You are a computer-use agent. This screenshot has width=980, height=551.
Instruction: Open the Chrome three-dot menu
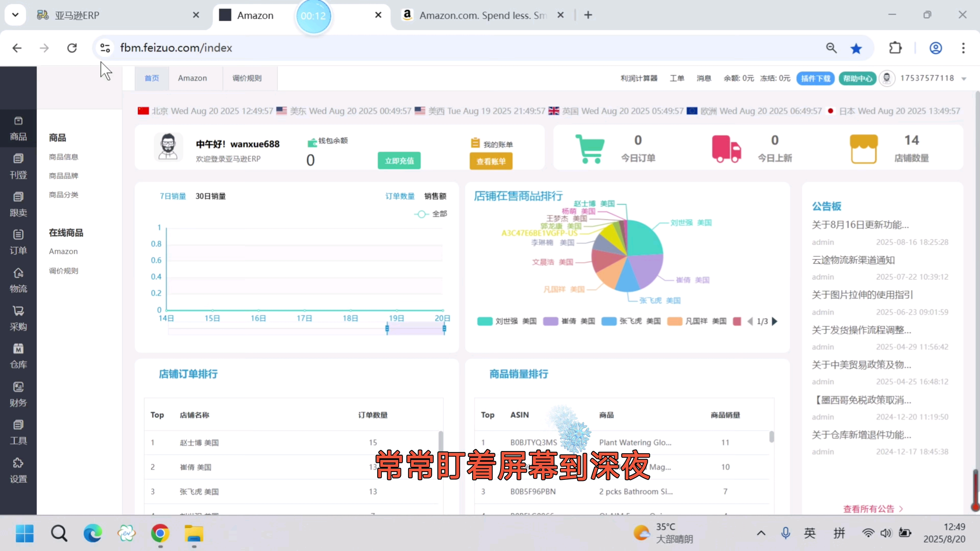tap(963, 48)
